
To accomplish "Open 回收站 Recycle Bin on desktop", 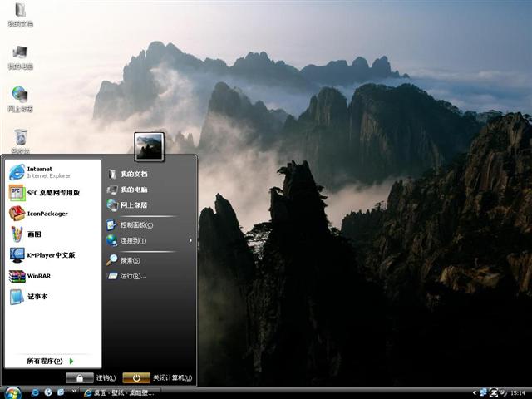I will (x=21, y=139).
